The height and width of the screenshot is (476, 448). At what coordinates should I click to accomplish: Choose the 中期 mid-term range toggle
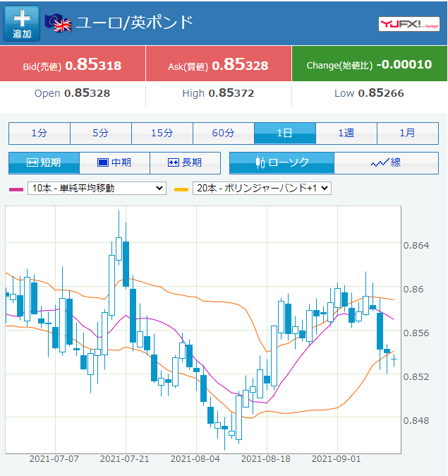115,163
